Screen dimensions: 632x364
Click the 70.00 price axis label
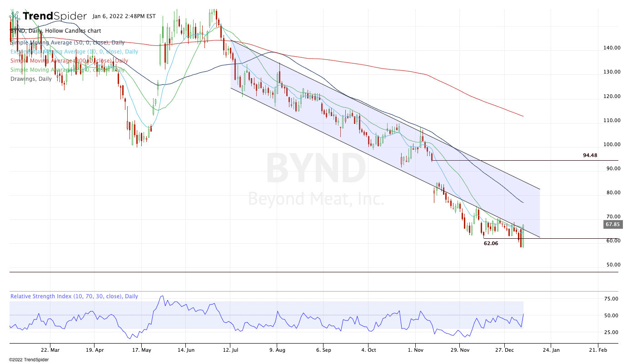pos(613,216)
